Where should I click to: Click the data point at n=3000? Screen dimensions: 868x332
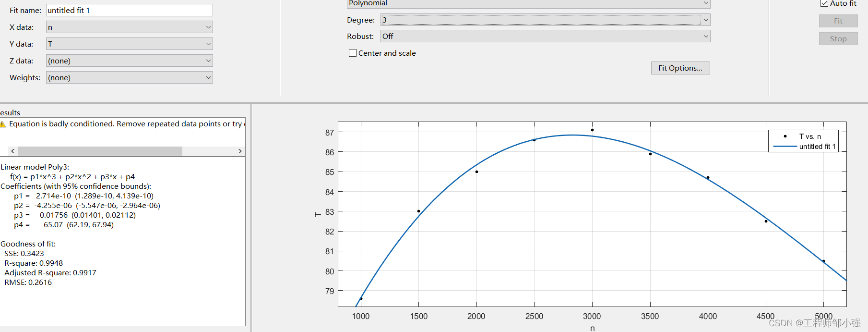(592, 130)
